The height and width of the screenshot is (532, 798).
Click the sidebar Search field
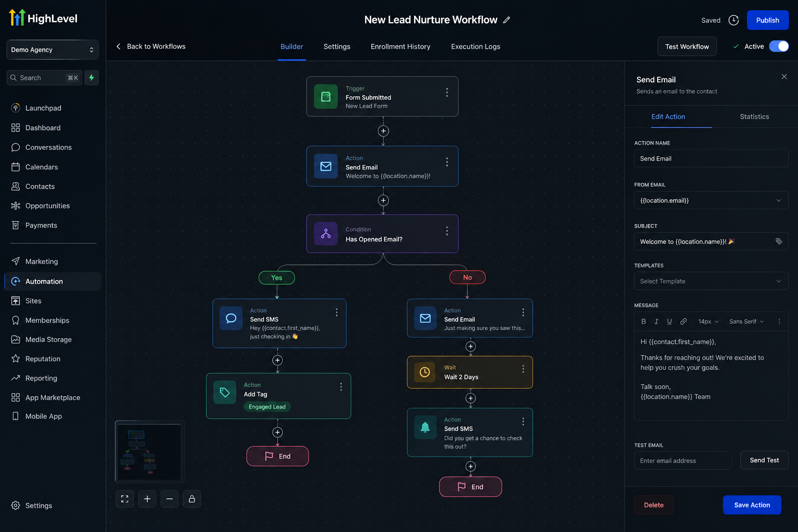click(44, 78)
